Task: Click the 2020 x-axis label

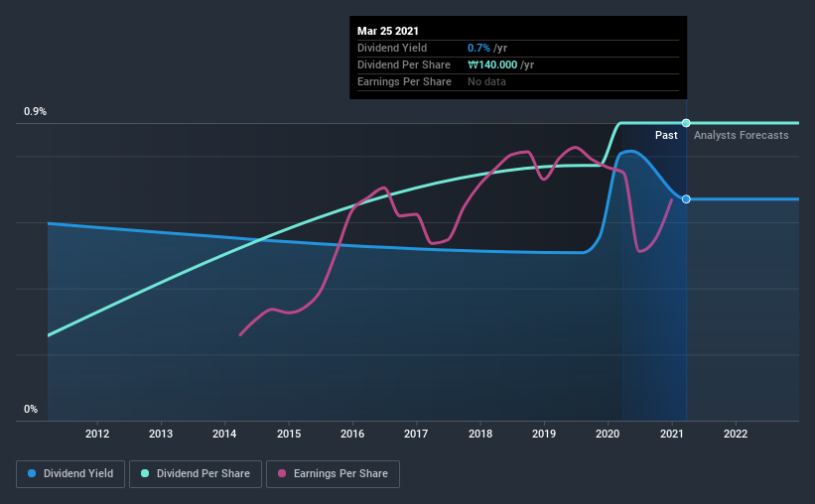Action: 608,434
